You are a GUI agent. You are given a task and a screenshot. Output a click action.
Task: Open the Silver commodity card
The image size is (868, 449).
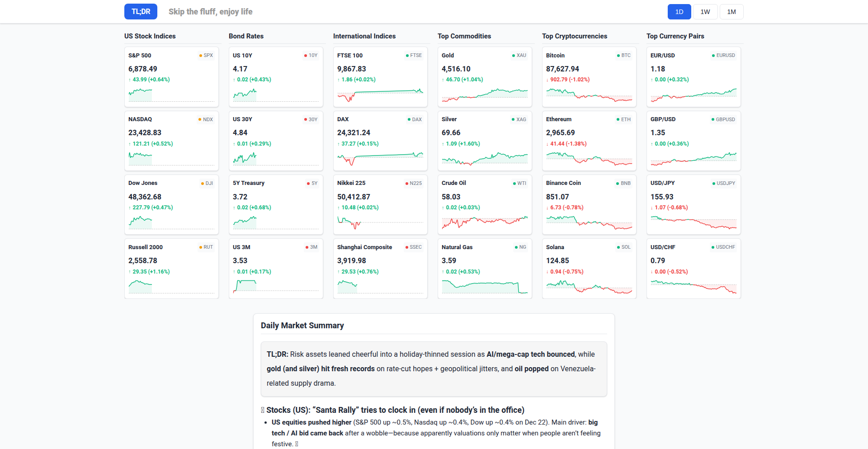485,141
